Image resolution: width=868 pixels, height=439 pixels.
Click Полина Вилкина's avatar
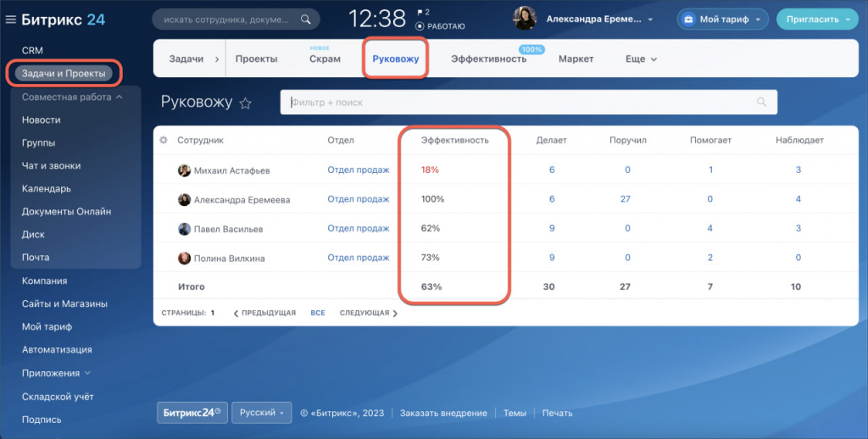184,258
